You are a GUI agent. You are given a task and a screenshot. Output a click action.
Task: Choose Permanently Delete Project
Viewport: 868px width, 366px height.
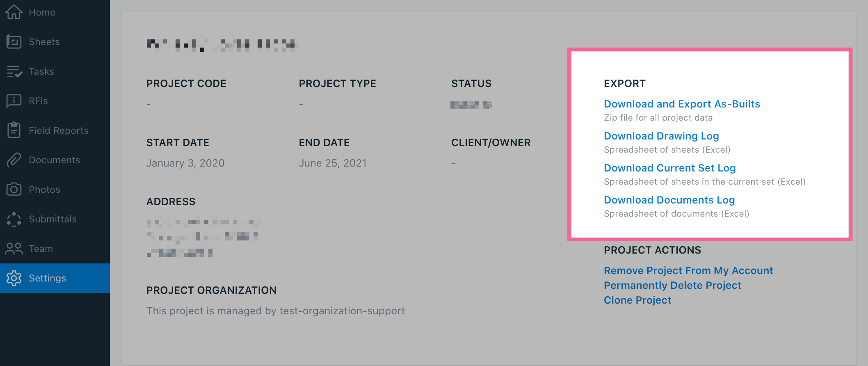(672, 286)
